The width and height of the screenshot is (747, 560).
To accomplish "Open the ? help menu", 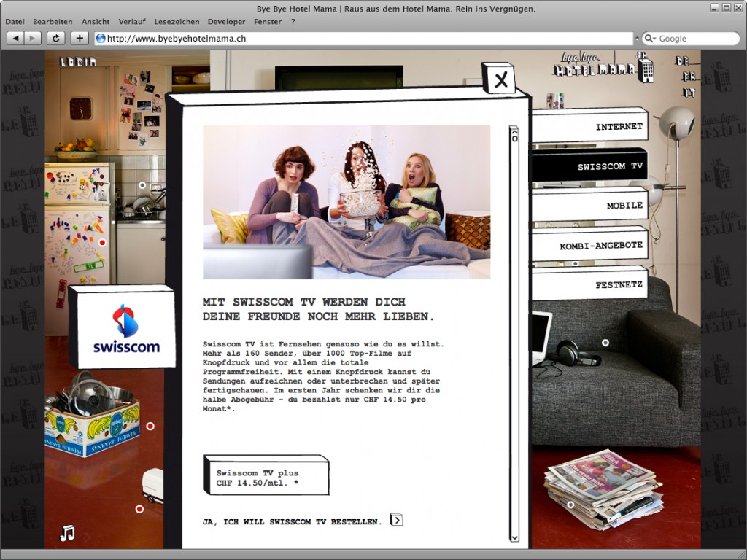I will (x=293, y=21).
